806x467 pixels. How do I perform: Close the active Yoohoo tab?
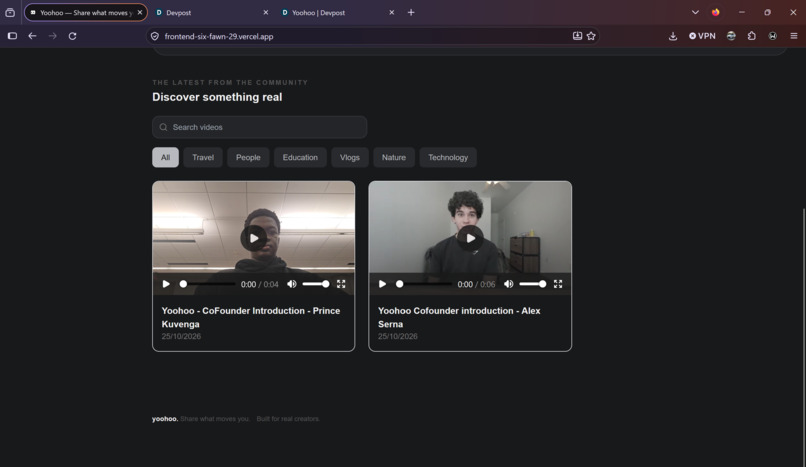140,12
